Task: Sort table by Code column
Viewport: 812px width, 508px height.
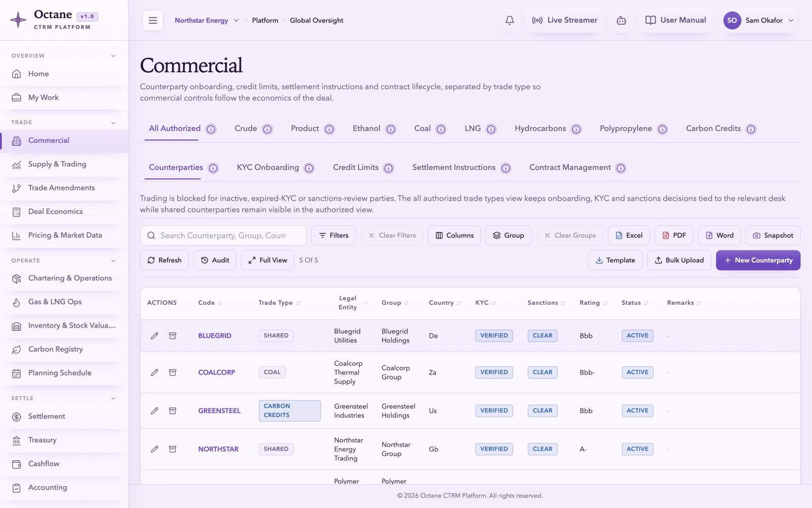Action: 210,303
